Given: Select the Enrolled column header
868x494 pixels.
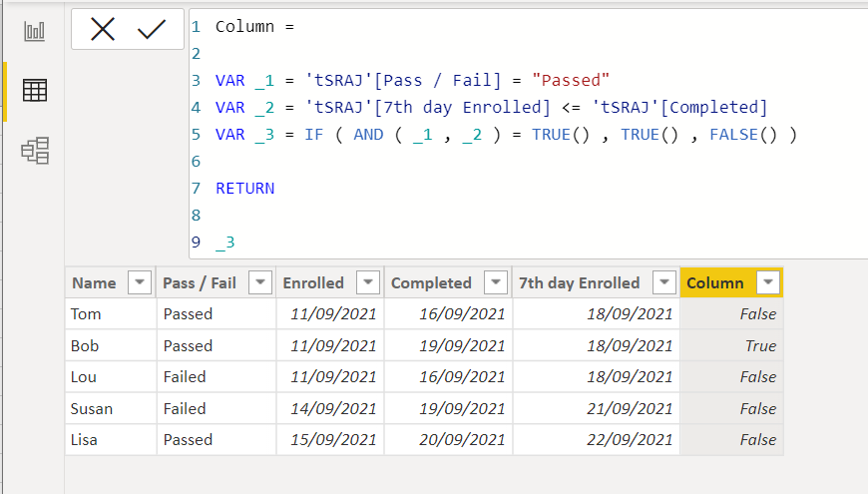Looking at the screenshot, I should coord(313,283).
